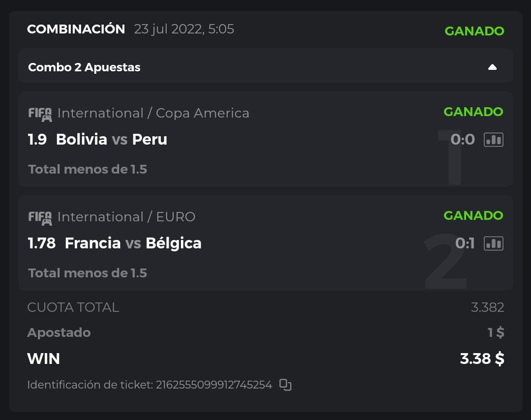Copy the ticket identification number icon

coord(285,385)
